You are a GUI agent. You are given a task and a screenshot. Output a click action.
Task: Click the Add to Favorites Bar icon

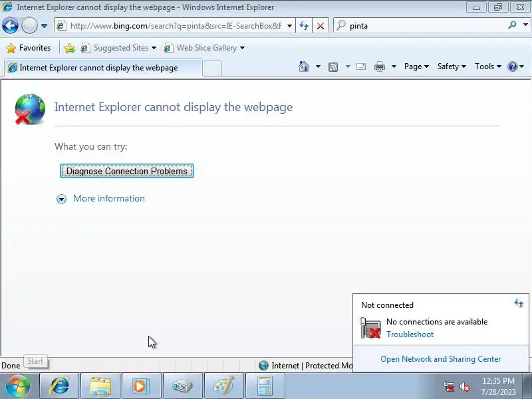70,48
